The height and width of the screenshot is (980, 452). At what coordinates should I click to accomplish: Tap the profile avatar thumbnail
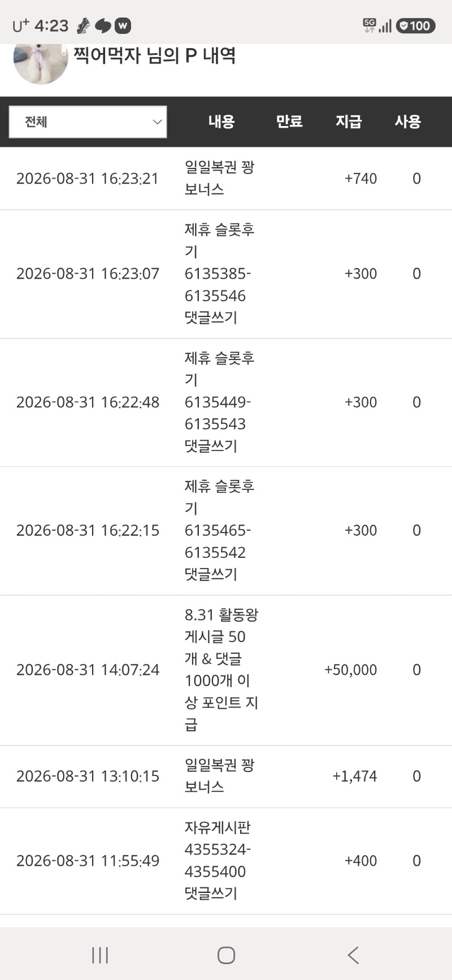click(41, 63)
